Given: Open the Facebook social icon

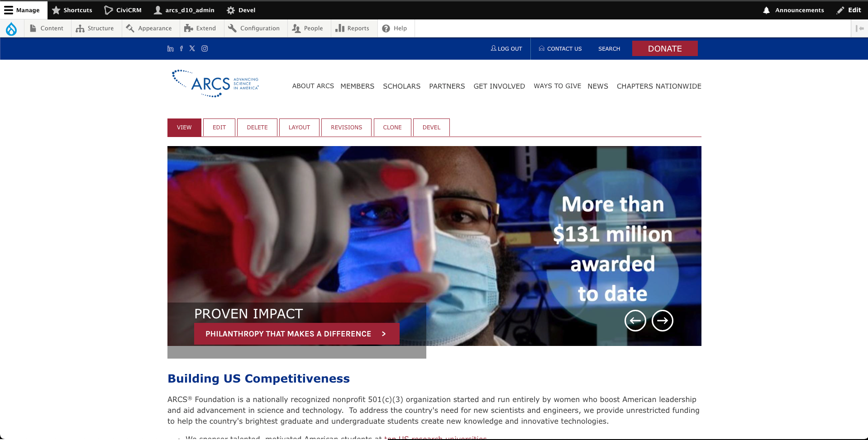Looking at the screenshot, I should click(x=181, y=48).
